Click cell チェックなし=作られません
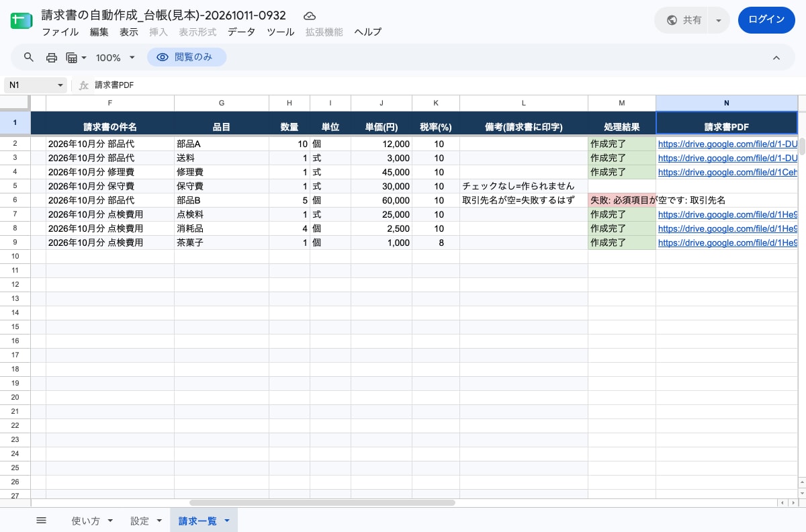 [524, 186]
